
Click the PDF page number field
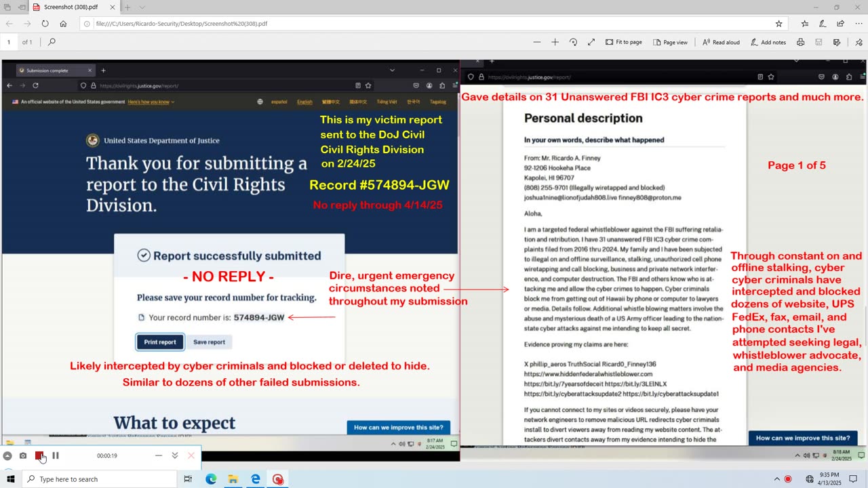pyautogui.click(x=9, y=42)
